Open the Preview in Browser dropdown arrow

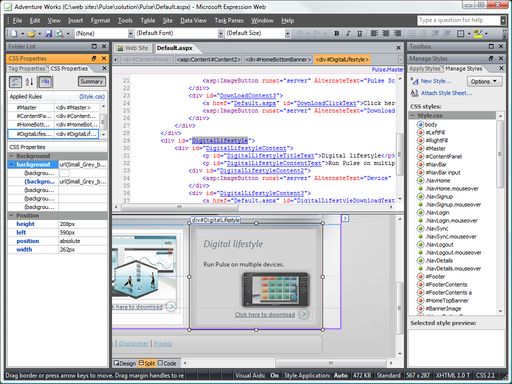pos(68,34)
